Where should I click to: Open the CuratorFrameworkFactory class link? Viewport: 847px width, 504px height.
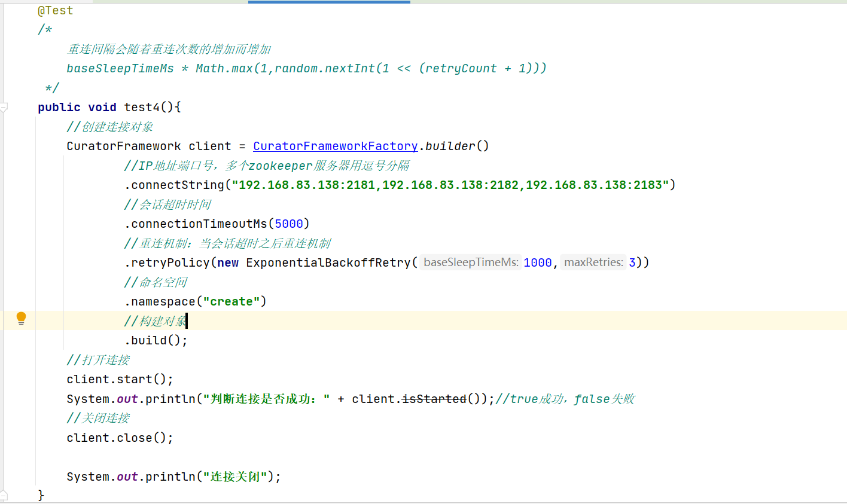[x=335, y=146]
